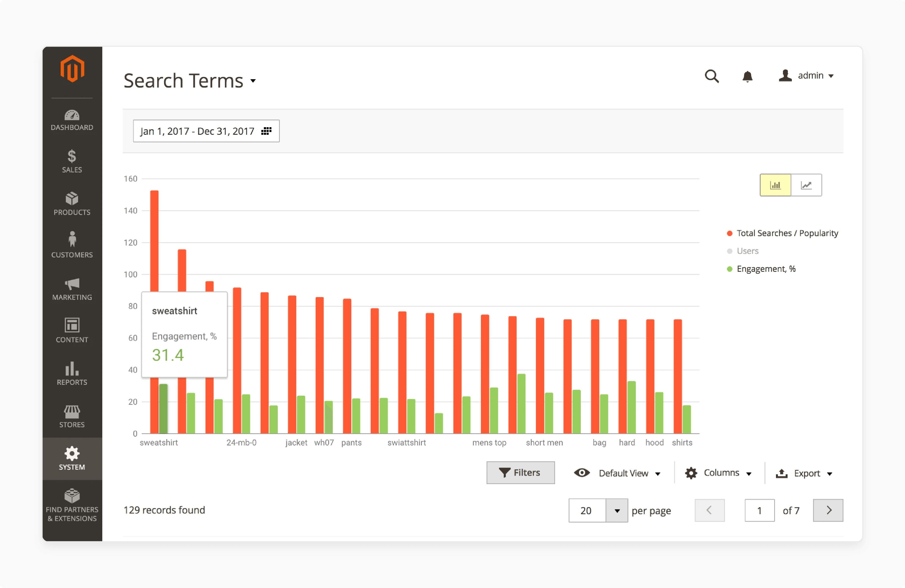
Task: Toggle Engagement, % legend series
Action: pyautogui.click(x=761, y=269)
